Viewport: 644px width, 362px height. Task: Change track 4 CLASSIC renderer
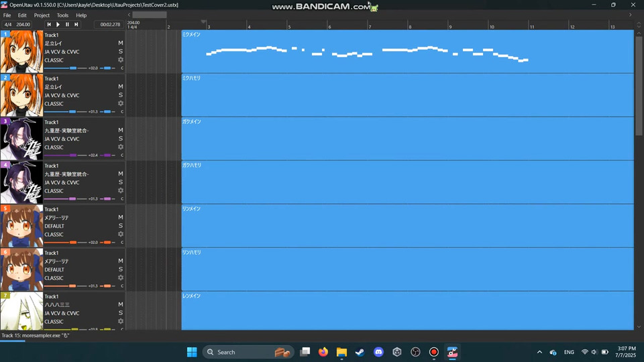[x=54, y=191]
